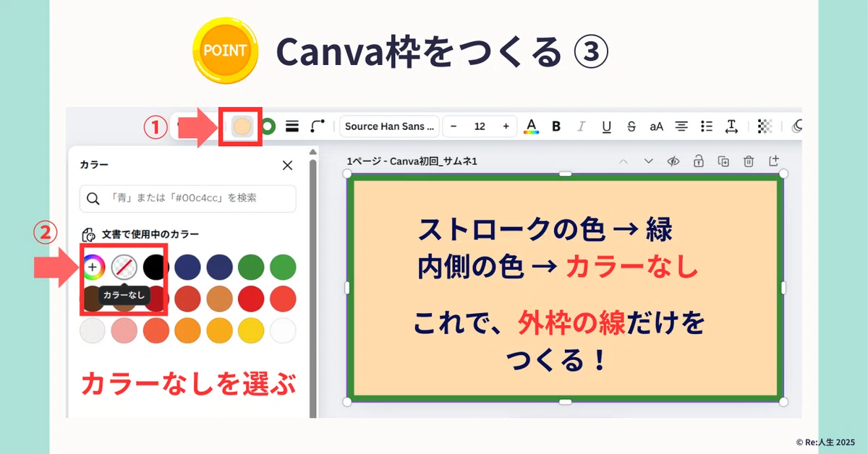Click the 文書で使用中のカラー heading
Viewport: 868px width, 454px height.
150,234
